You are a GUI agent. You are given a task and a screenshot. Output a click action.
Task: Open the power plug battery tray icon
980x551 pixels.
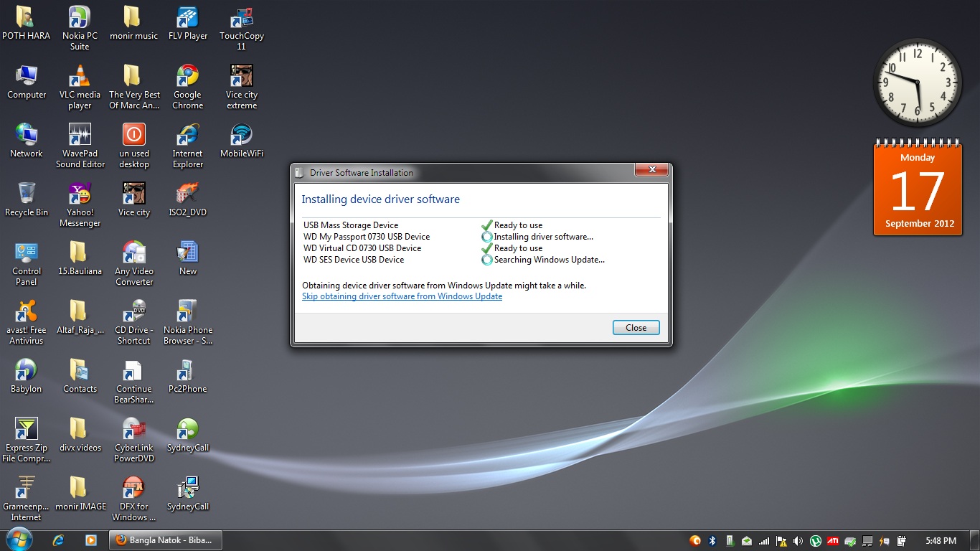(x=902, y=541)
